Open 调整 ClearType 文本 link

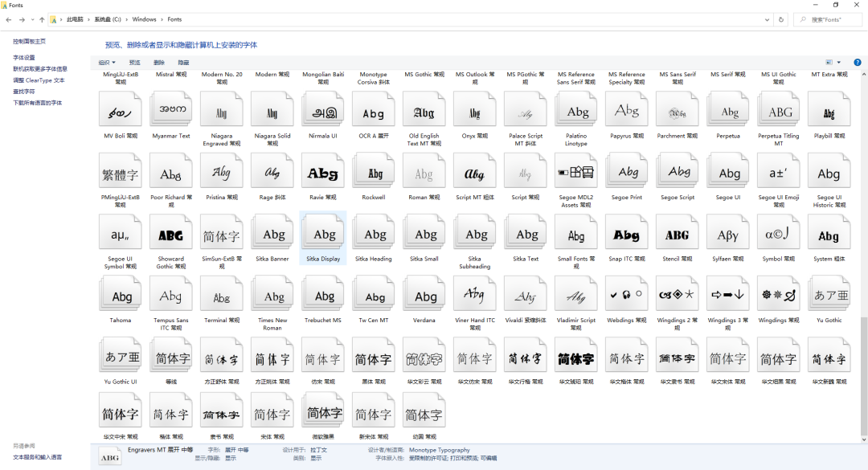coord(39,80)
